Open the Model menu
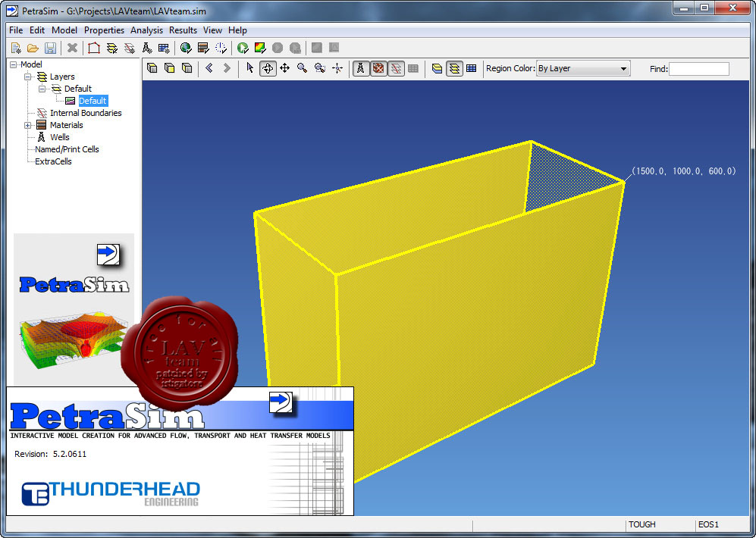The image size is (756, 538). point(64,30)
